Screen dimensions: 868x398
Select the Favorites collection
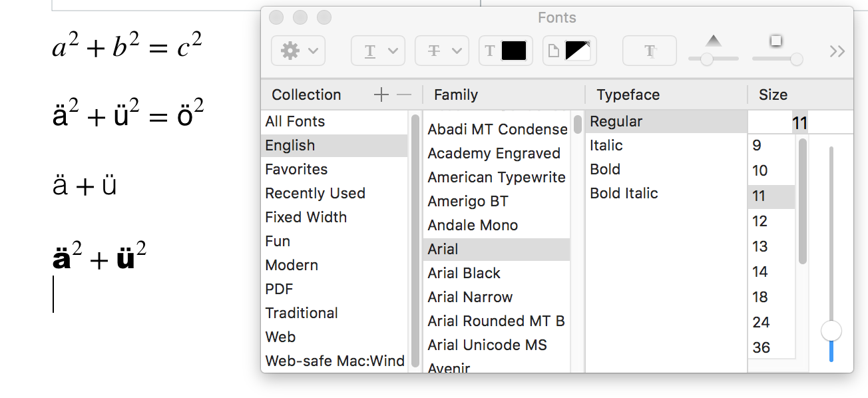coord(296,169)
